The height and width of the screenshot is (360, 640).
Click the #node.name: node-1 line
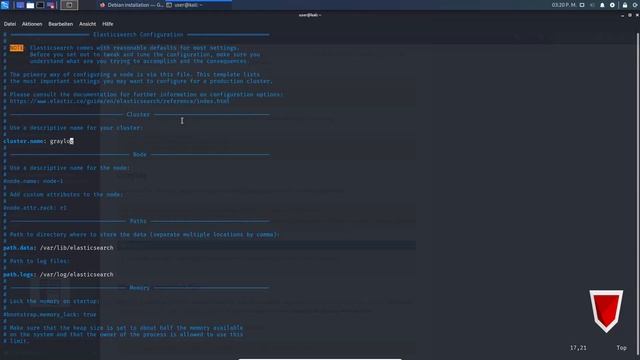pos(33,181)
